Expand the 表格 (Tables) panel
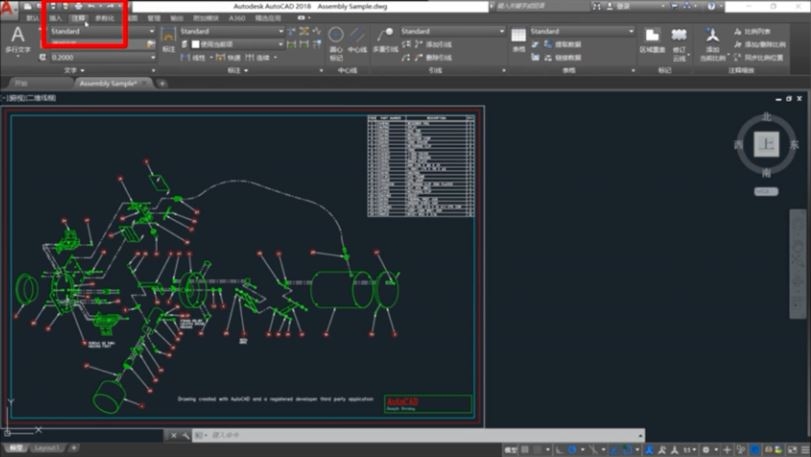The height and width of the screenshot is (457, 811). click(569, 70)
